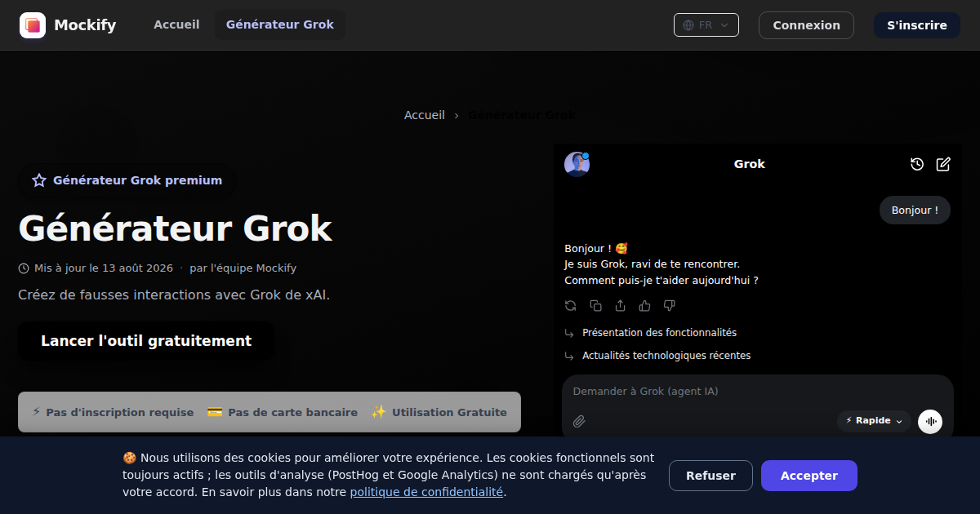Open chat history clock icon
This screenshot has width=980, height=514.
coord(917,164)
